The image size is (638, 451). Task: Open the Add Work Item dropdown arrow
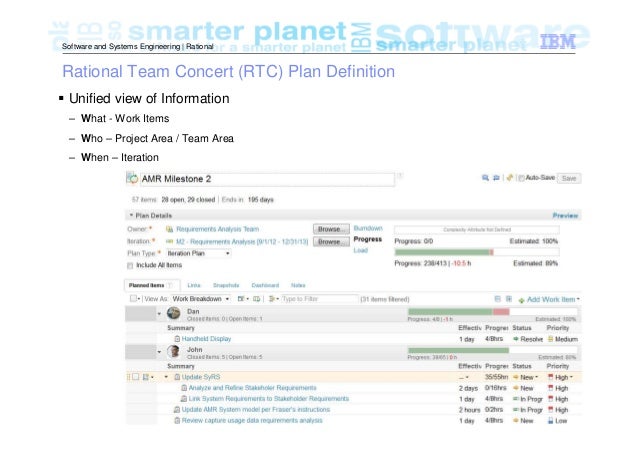(x=578, y=299)
